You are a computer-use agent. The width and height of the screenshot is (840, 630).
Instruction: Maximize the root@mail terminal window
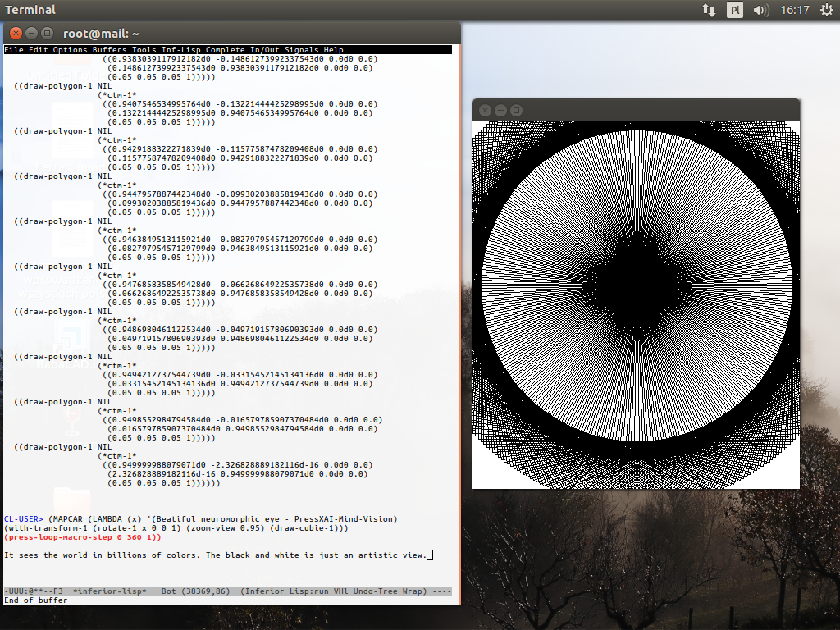(x=47, y=33)
